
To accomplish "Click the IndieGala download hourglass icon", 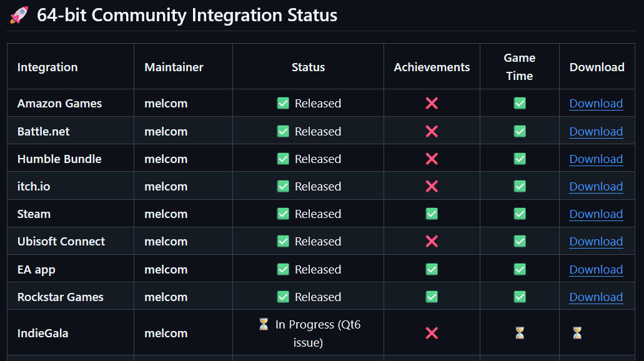I will click(577, 333).
